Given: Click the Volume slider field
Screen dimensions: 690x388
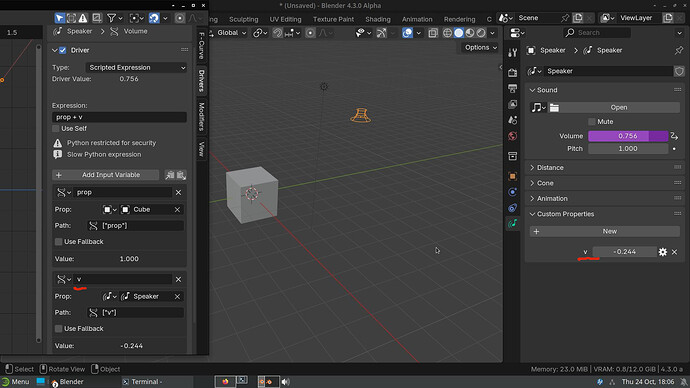Looking at the screenshot, I should tap(628, 136).
